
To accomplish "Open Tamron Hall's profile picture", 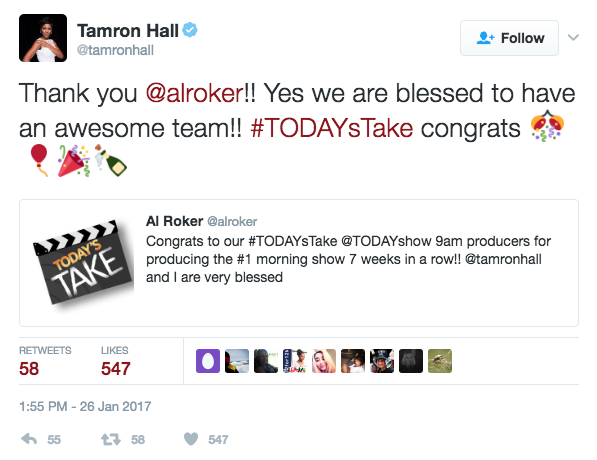I will [x=43, y=38].
